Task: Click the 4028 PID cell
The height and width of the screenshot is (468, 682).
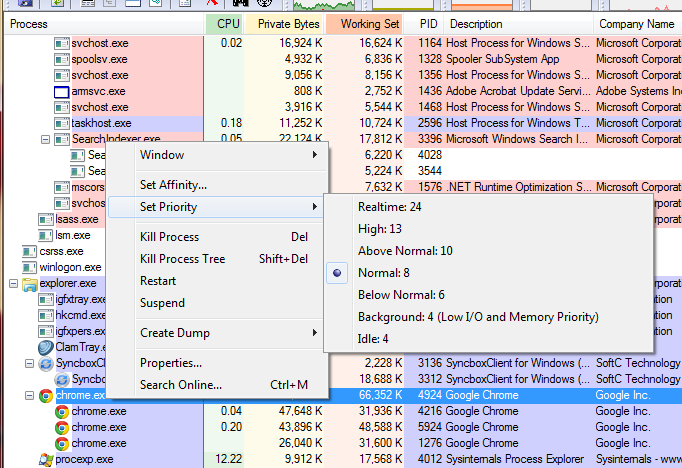Action: 430,155
